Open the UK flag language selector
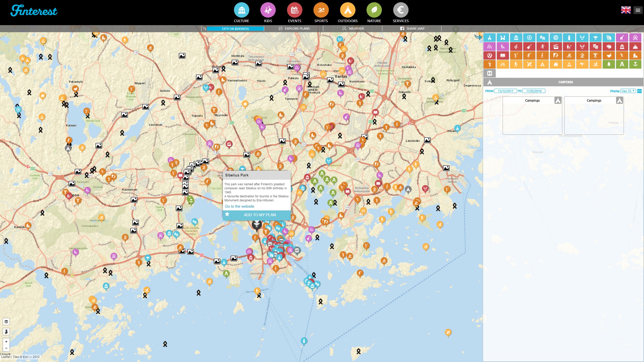 [626, 10]
